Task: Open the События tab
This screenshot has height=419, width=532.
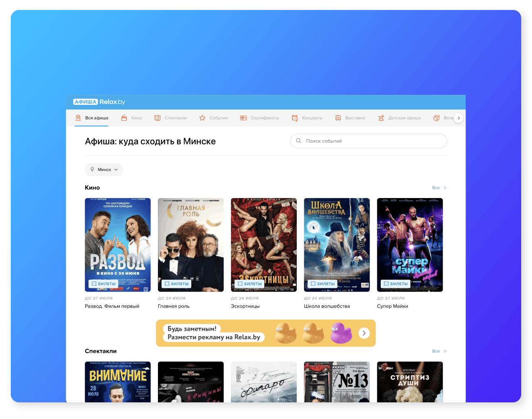Action: pos(213,118)
